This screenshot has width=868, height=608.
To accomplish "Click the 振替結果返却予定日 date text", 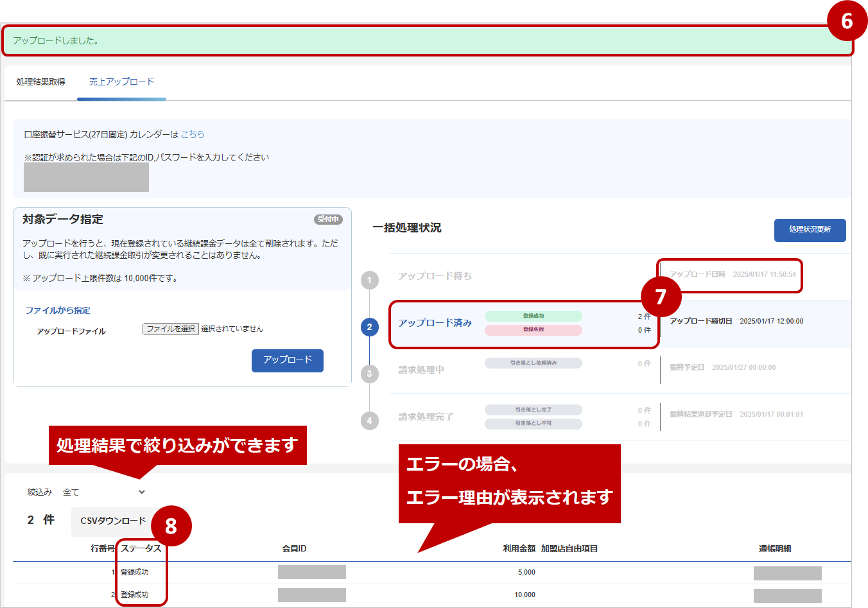I will point(771,414).
